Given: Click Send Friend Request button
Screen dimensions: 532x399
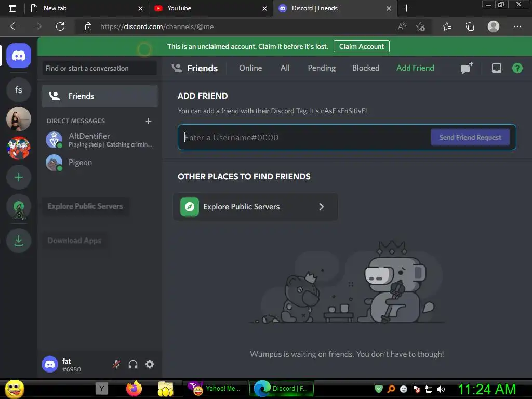Looking at the screenshot, I should [470, 137].
